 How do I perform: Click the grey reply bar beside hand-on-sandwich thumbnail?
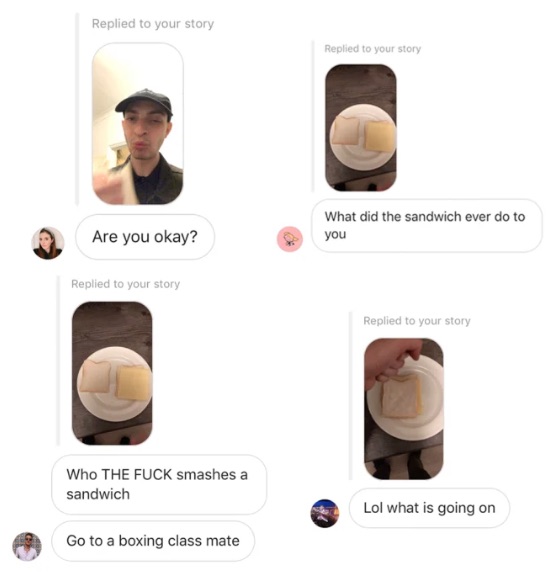tap(351, 396)
